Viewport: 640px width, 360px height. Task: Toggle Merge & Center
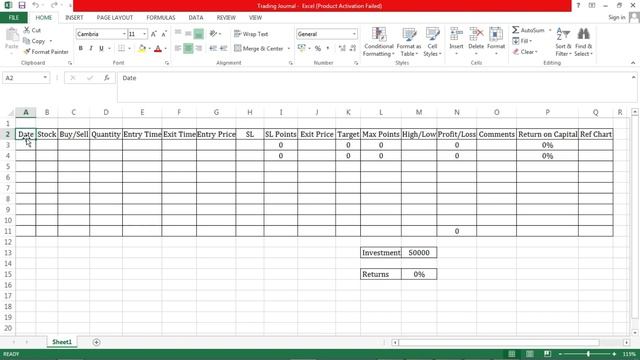point(259,49)
